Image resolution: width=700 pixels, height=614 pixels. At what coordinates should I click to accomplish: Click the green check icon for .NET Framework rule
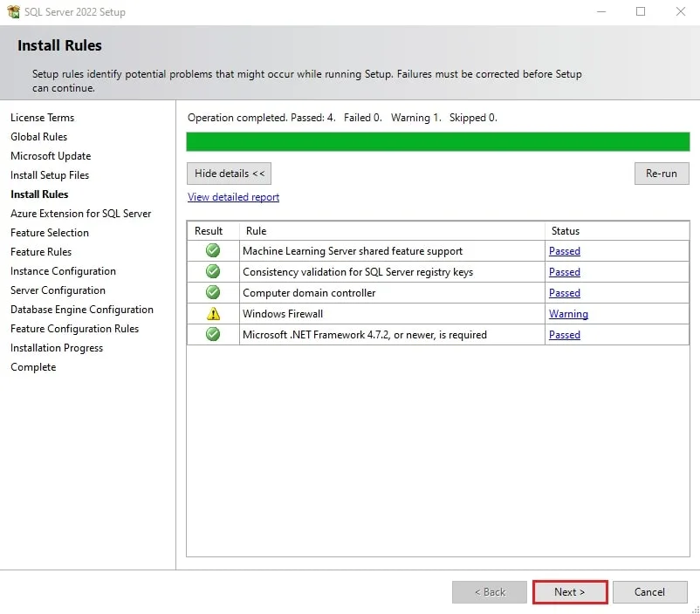pos(212,334)
